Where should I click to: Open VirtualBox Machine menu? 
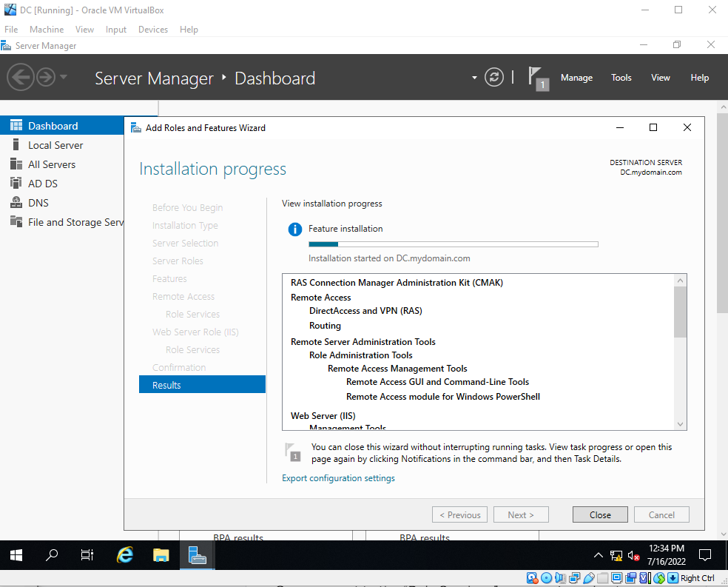point(47,30)
